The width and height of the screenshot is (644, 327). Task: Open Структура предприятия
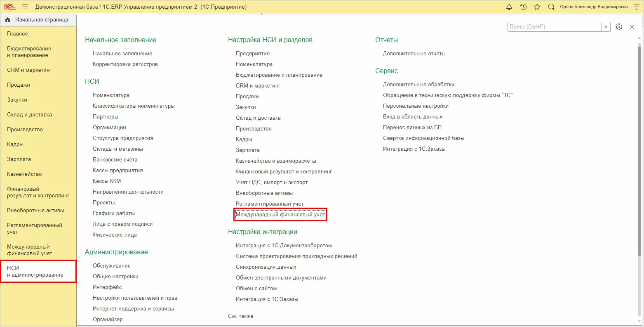[x=123, y=138]
